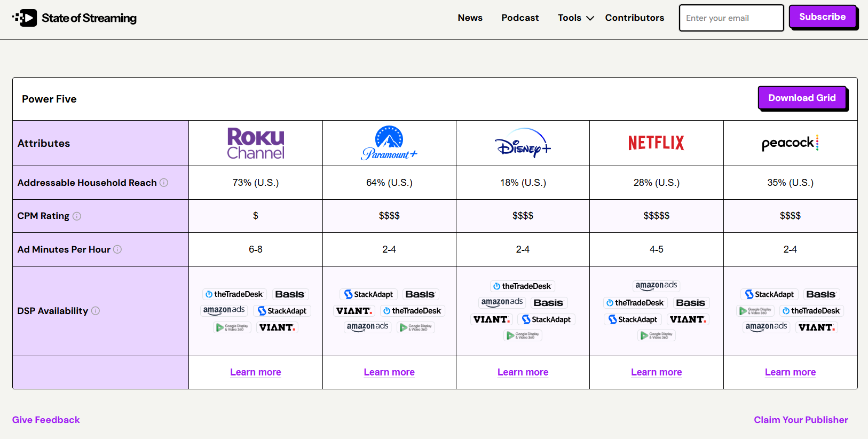The width and height of the screenshot is (868, 439).
Task: Open the Podcast page
Action: click(x=520, y=18)
